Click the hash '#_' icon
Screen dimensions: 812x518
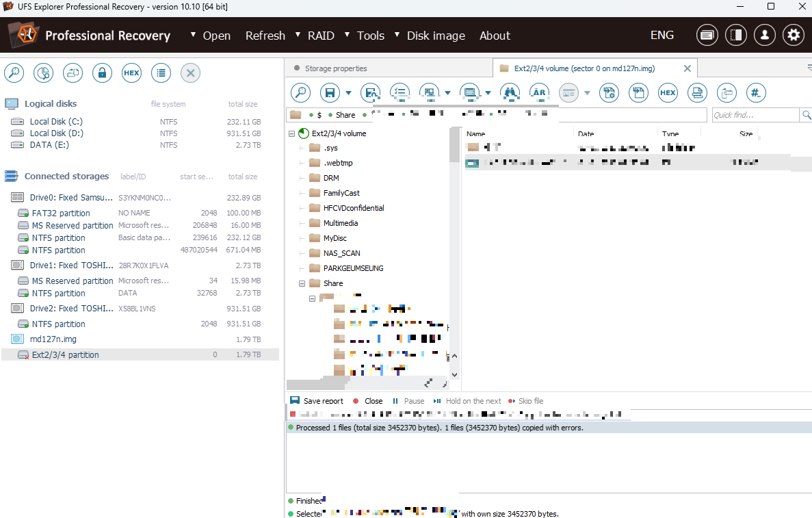[756, 93]
